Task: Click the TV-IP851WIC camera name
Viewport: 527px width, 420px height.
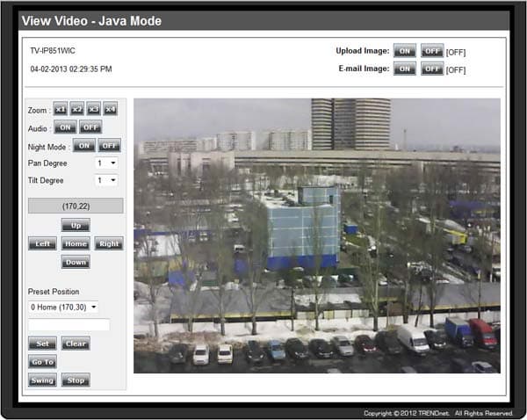Action: tap(53, 51)
